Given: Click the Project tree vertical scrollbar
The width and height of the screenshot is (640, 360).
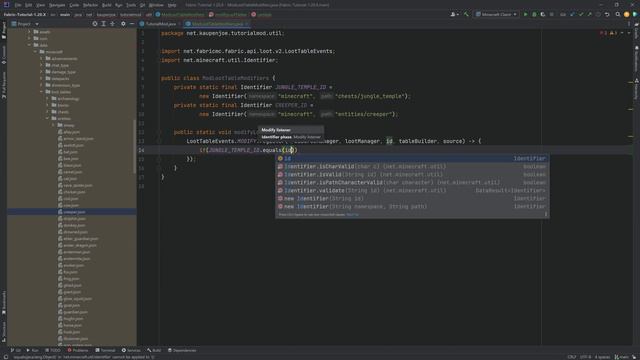Looking at the screenshot, I should pyautogui.click(x=134, y=146).
